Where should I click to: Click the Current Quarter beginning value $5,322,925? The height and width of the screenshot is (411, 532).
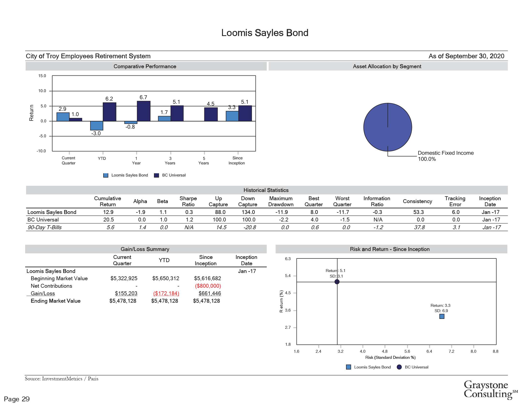124,279
